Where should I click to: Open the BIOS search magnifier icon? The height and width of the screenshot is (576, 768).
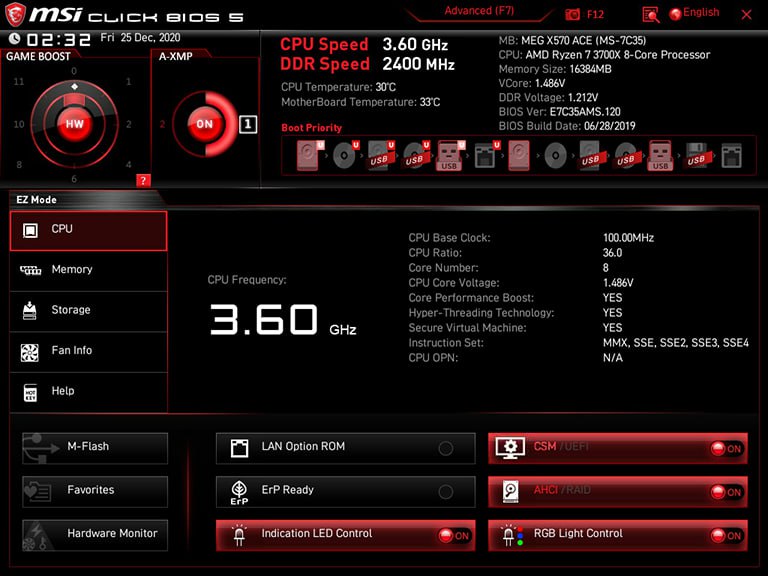pos(650,15)
